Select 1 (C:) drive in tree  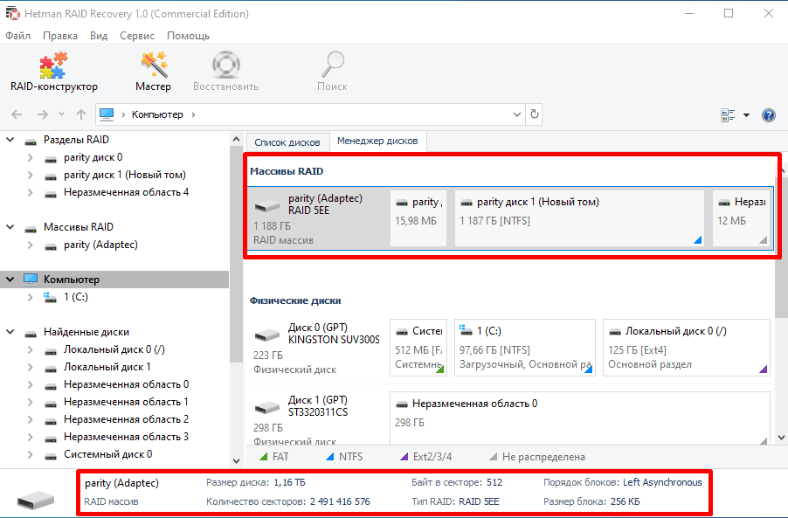(x=75, y=297)
